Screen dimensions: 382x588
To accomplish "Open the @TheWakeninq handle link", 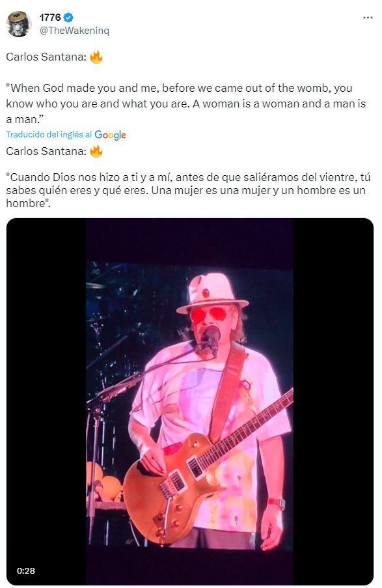I will click(75, 31).
